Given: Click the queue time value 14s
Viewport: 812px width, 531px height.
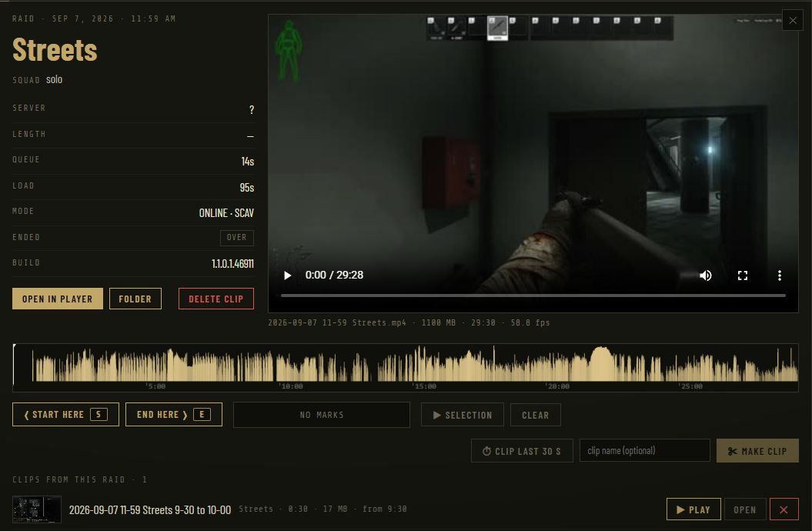Looking at the screenshot, I should tap(248, 162).
